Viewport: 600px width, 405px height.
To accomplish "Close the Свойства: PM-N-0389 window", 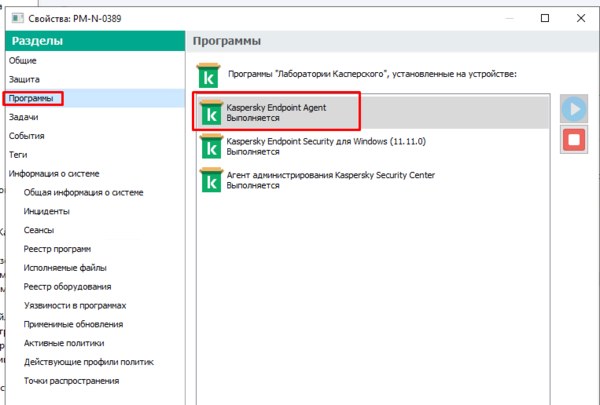I will pos(581,18).
